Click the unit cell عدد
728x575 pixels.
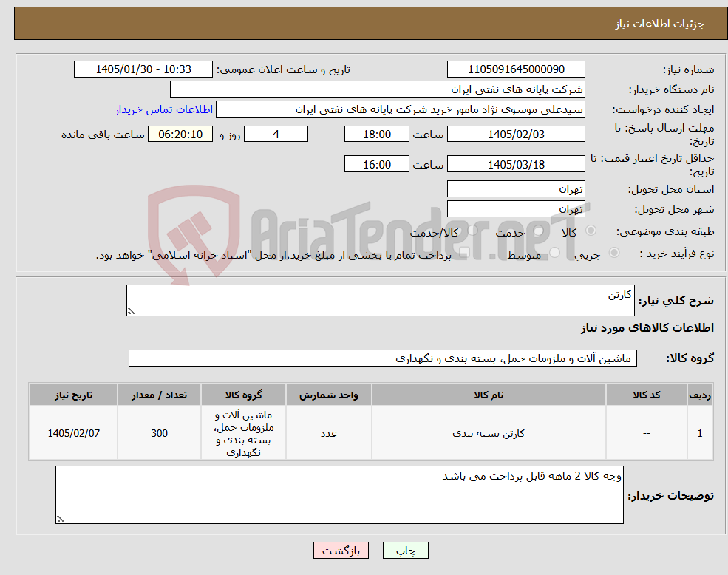click(329, 433)
